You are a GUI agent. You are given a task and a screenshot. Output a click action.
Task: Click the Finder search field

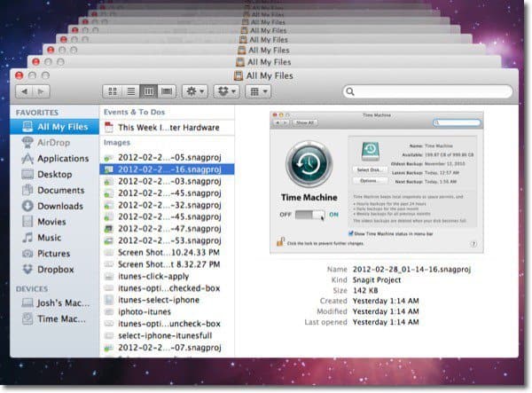point(427,91)
